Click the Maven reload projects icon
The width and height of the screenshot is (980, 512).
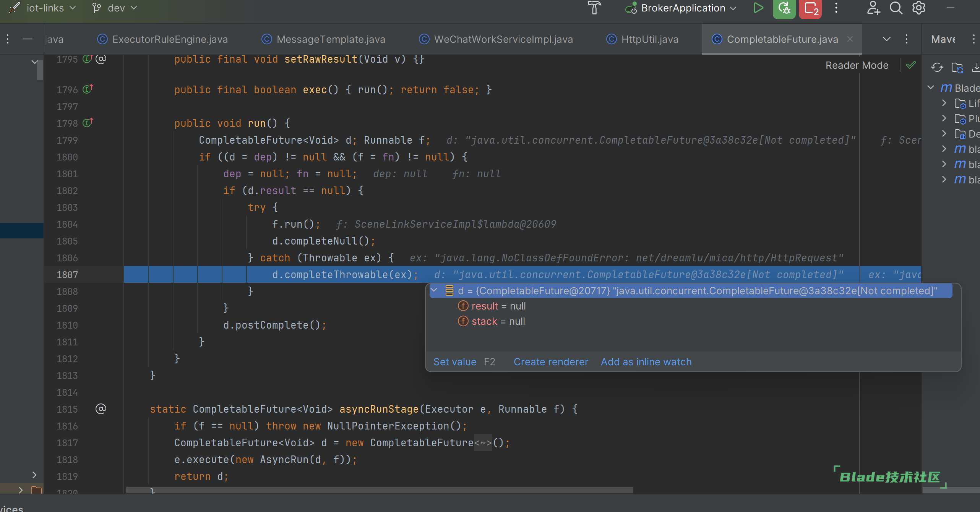937,68
